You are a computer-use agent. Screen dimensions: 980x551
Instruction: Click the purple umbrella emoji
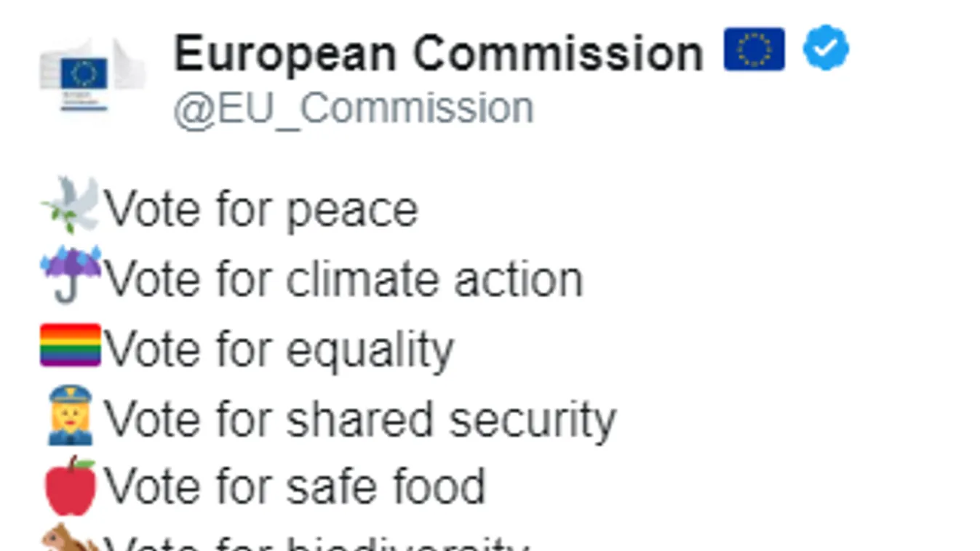[71, 273]
